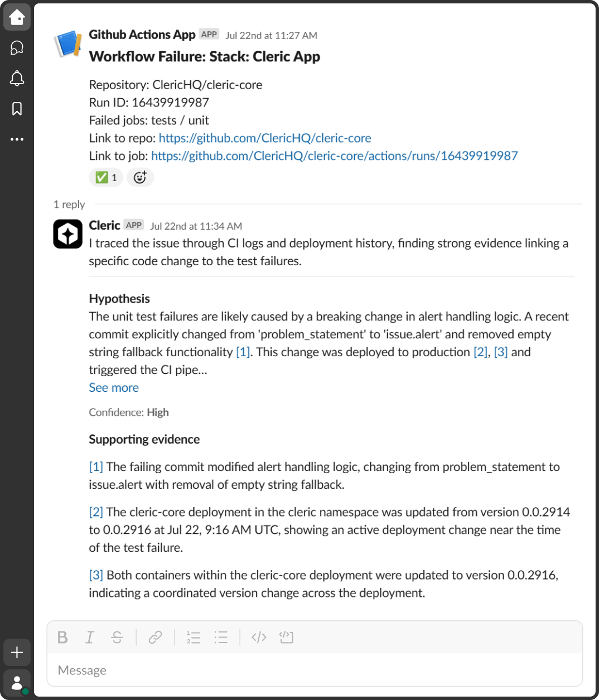Screen dimensions: 599x700
Task: Add a reaction with the emoji button
Action: (140, 177)
